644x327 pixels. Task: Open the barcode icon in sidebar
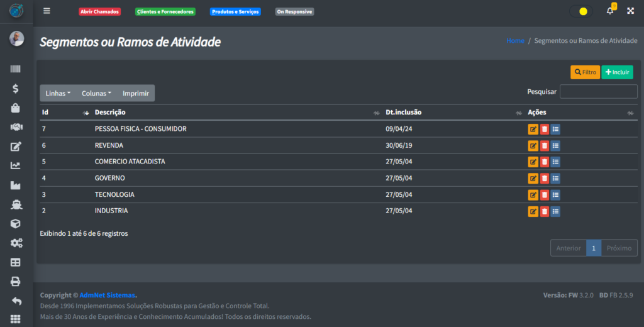point(16,69)
